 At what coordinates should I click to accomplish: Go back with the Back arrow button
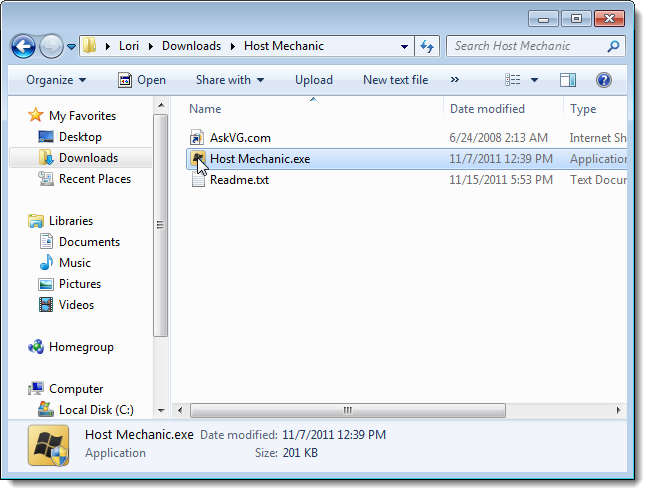tap(23, 46)
